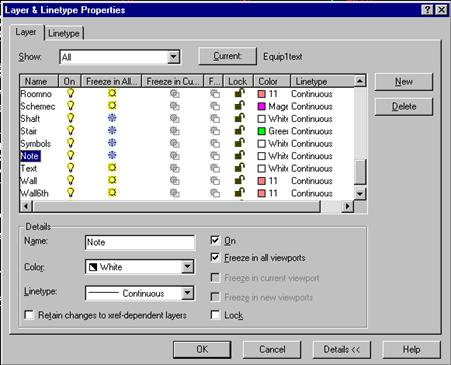Open Help from the bottom button
The height and width of the screenshot is (365, 451).
click(x=411, y=349)
